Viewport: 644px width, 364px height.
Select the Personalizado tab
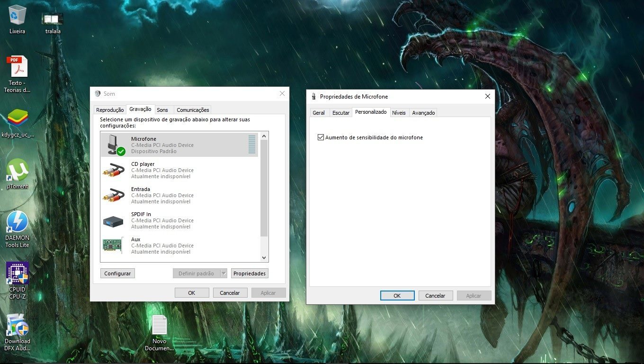(371, 112)
